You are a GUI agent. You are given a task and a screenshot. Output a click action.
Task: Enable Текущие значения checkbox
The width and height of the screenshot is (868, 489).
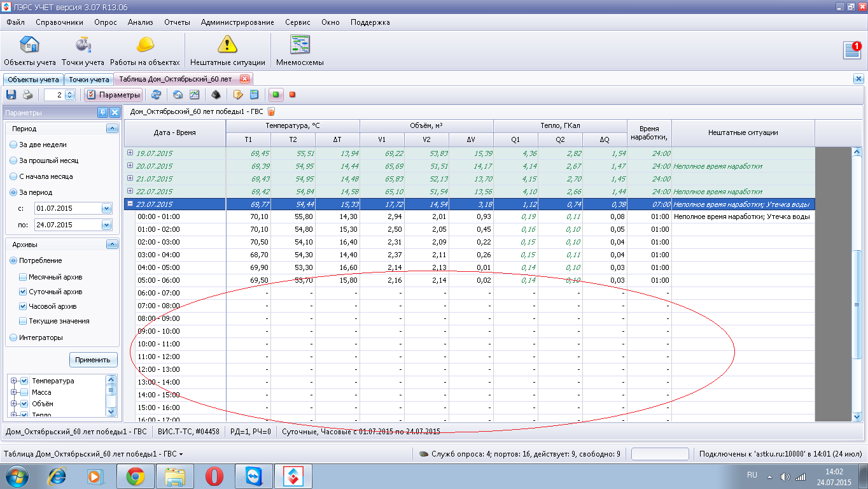[x=23, y=321]
